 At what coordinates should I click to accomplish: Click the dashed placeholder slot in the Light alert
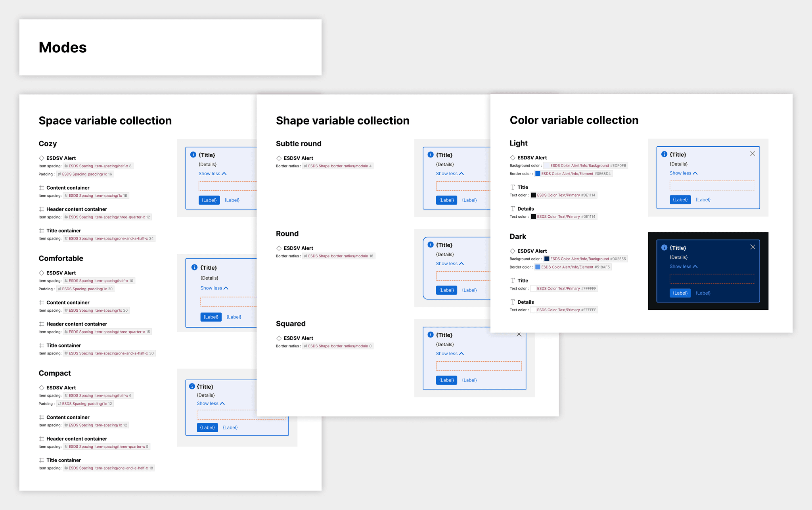(x=712, y=186)
